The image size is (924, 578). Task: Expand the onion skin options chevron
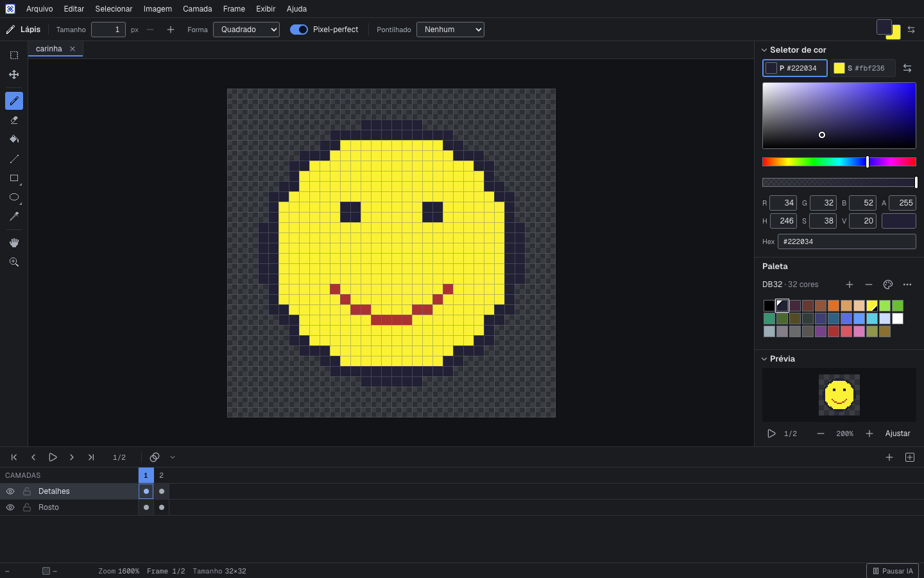[x=173, y=457]
